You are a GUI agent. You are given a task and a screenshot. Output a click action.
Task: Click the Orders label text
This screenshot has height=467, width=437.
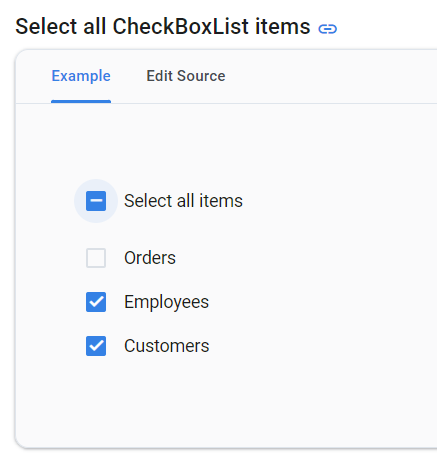coord(150,258)
